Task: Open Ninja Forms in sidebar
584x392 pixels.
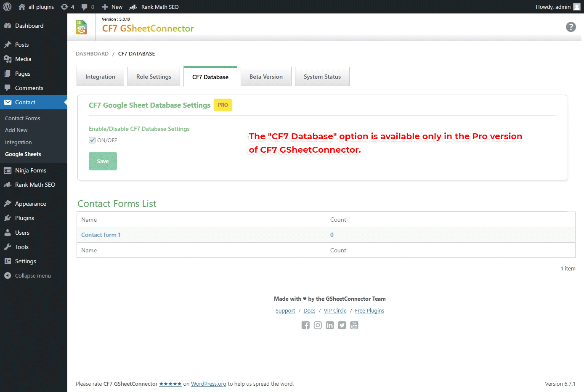Action: tap(34, 170)
